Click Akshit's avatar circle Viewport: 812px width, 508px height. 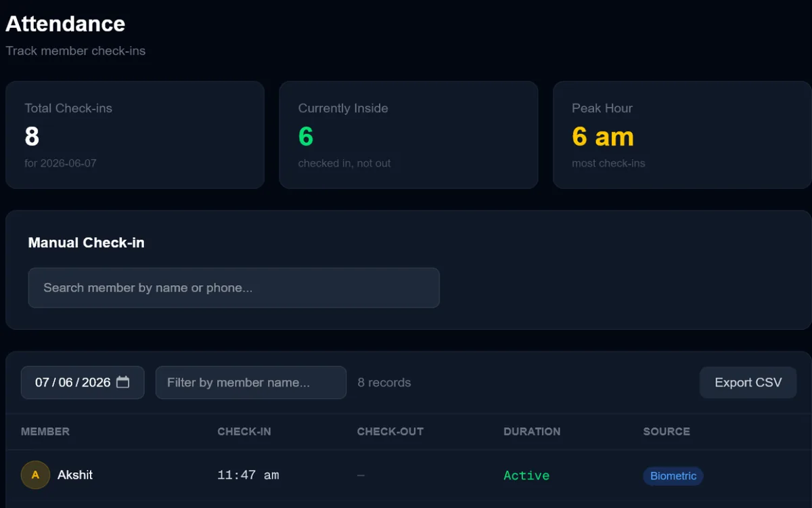pos(35,475)
